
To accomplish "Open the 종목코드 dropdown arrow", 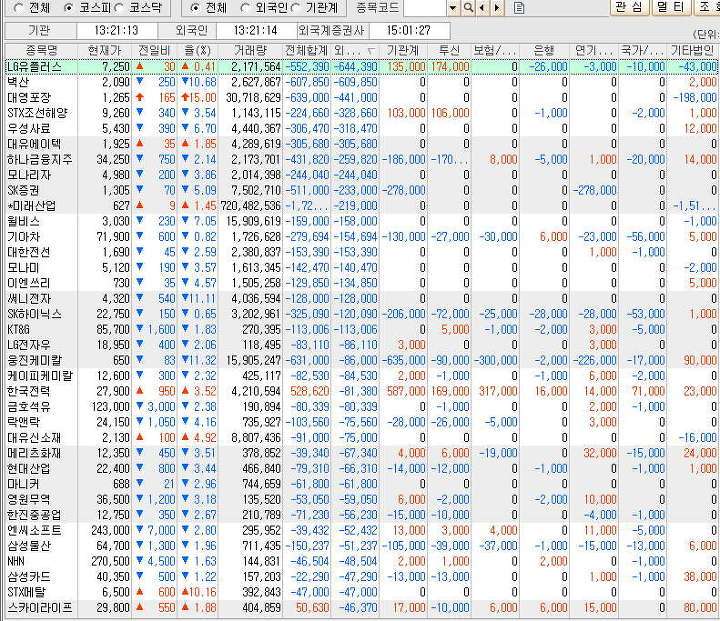I will 453,8.
